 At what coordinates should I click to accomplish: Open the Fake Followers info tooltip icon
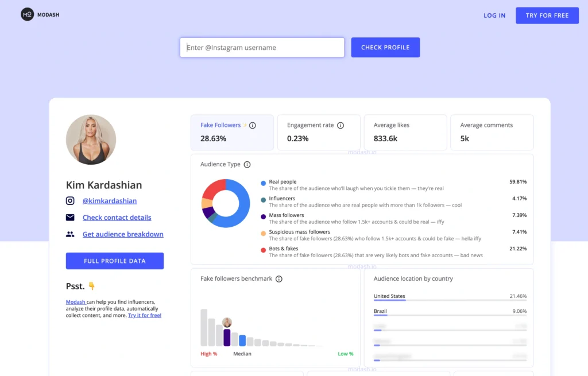pyautogui.click(x=253, y=125)
